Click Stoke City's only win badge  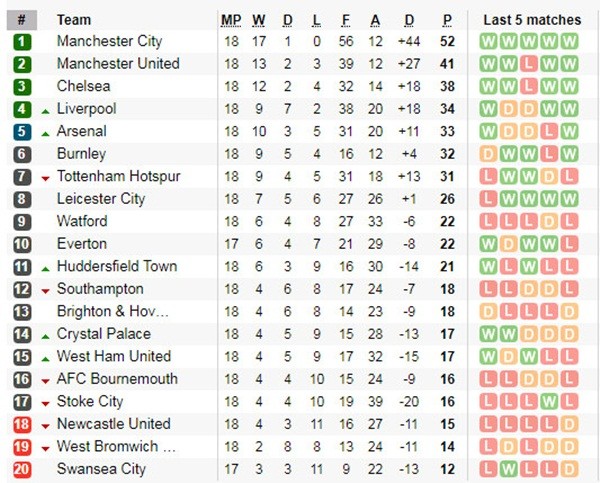click(x=549, y=402)
